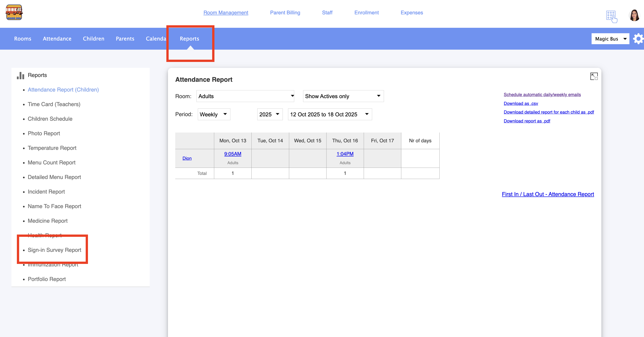Screen dimensions: 644x337
Task: Click Download as .csv link
Action: pyautogui.click(x=520, y=103)
